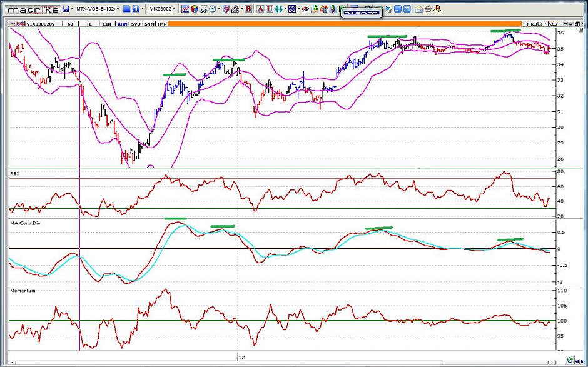The width and height of the screenshot is (588, 367).
Task: Click the red bold B icon
Action: click(x=248, y=9)
